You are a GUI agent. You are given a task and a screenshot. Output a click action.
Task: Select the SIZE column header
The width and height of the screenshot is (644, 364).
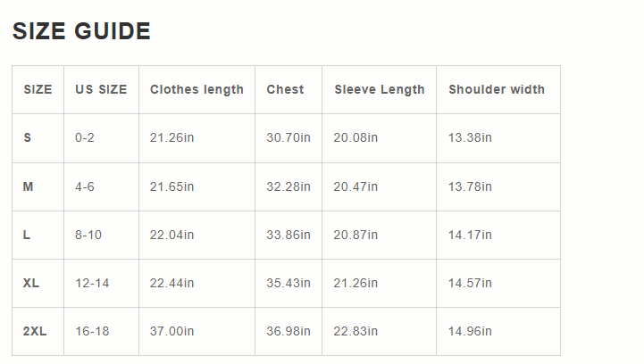click(x=38, y=89)
